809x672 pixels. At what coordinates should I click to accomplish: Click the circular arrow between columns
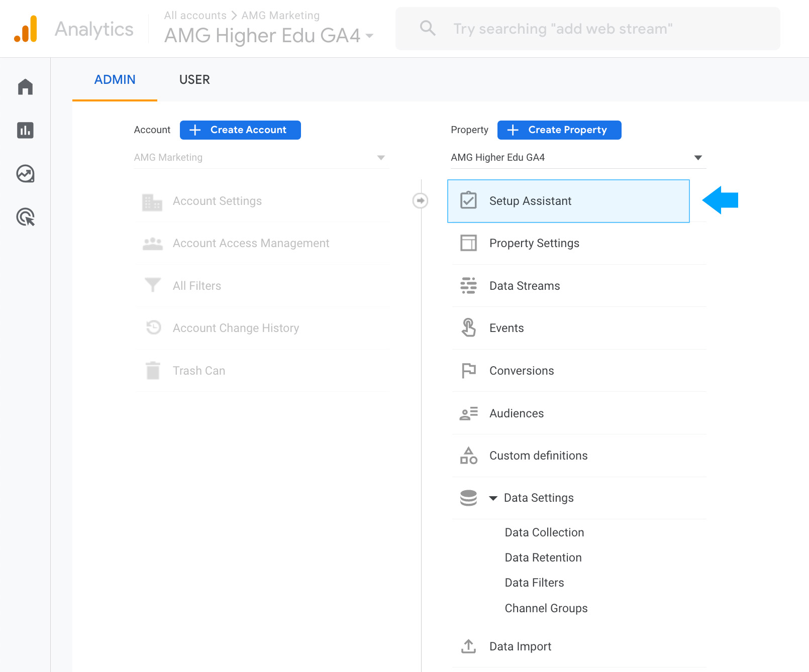pos(420,201)
